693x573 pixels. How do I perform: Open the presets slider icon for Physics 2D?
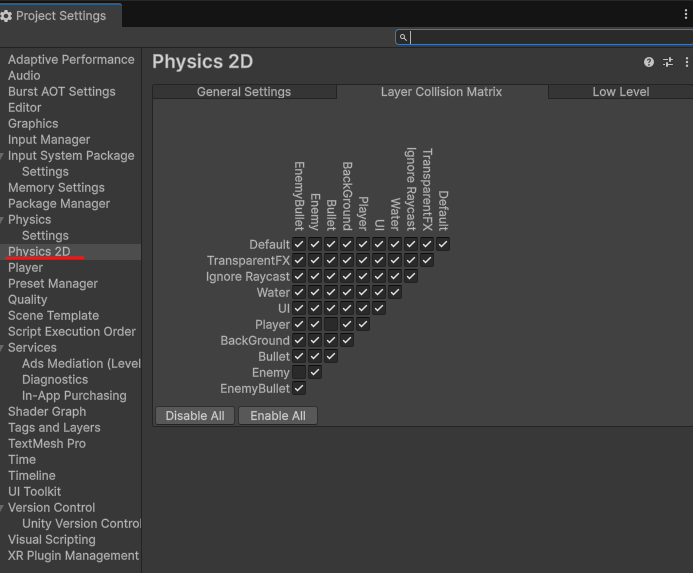pyautogui.click(x=668, y=62)
